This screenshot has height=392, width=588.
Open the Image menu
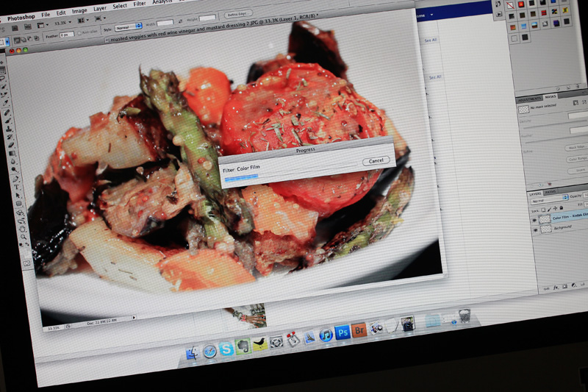coord(79,10)
